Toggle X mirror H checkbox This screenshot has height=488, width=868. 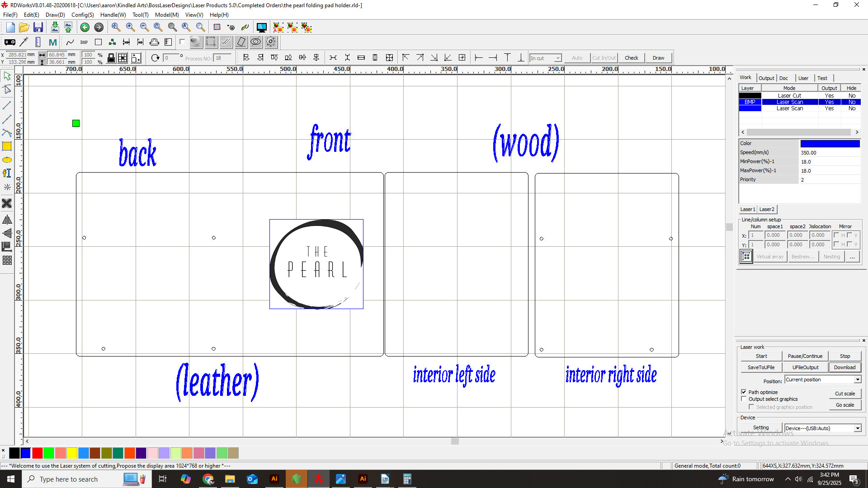(837, 235)
